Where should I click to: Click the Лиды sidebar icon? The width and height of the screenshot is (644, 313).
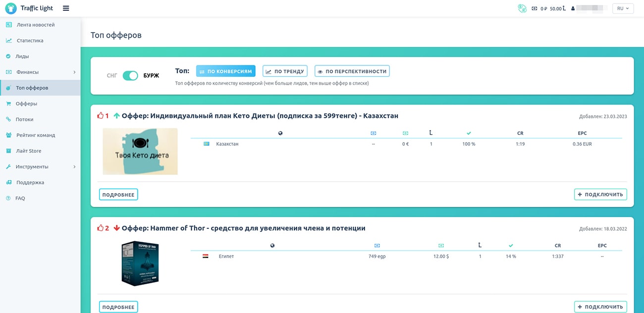pyautogui.click(x=8, y=56)
